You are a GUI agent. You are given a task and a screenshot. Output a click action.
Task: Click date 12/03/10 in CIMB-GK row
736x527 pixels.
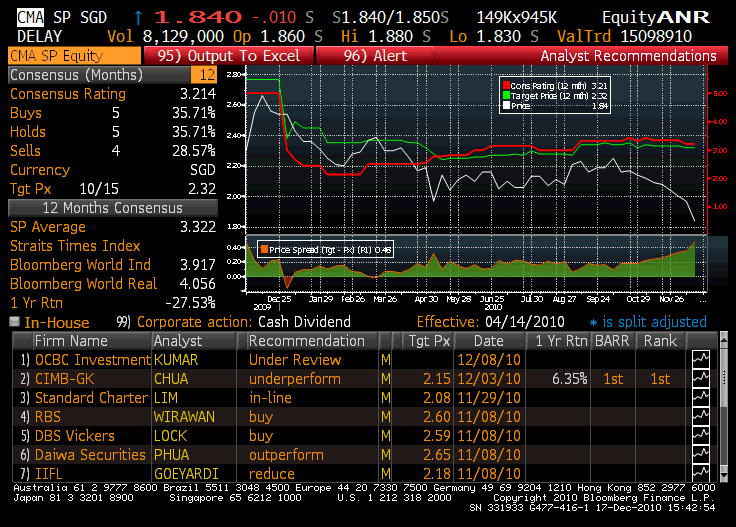click(489, 379)
